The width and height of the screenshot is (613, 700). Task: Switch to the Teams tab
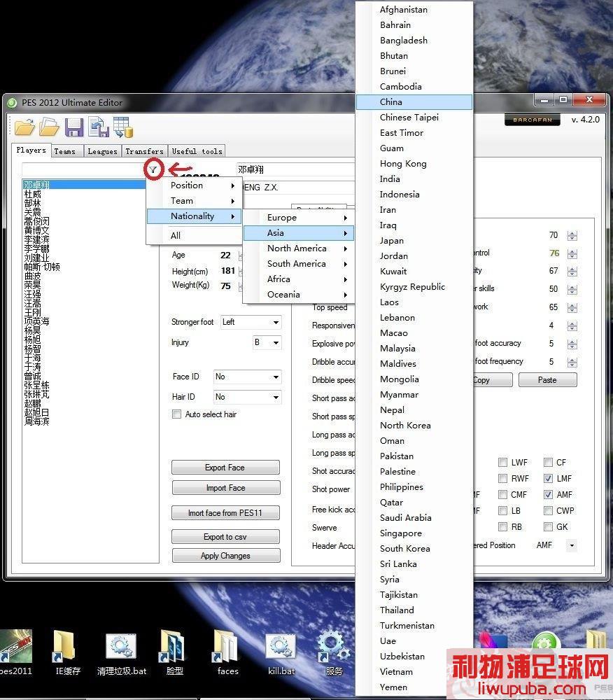tap(67, 151)
